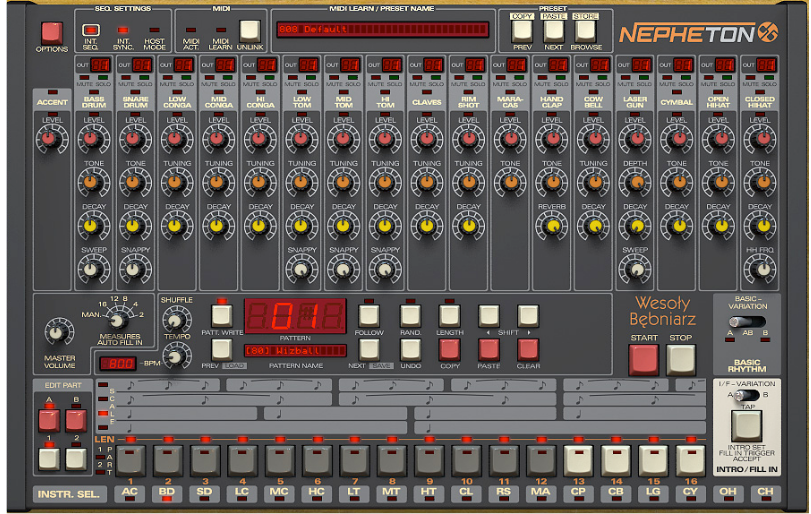Click the MIDI Unlink button
Screen dimensions: 811x514
[x=250, y=31]
